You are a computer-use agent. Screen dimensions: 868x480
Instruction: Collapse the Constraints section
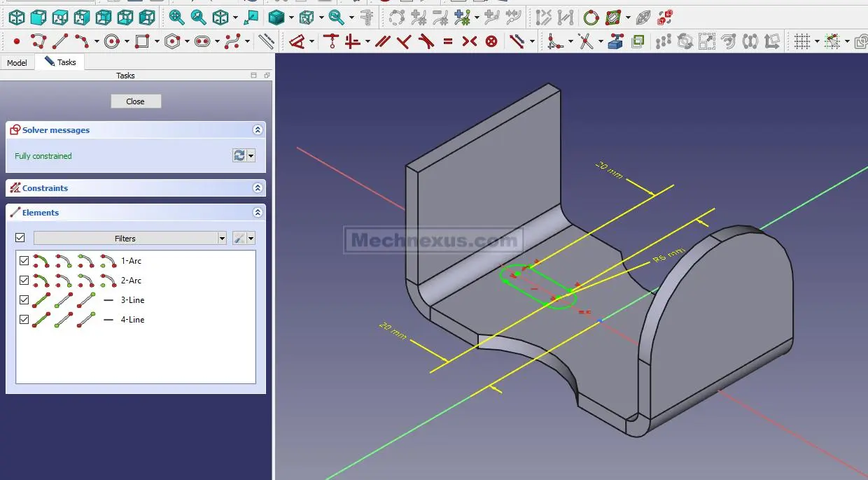tap(258, 188)
